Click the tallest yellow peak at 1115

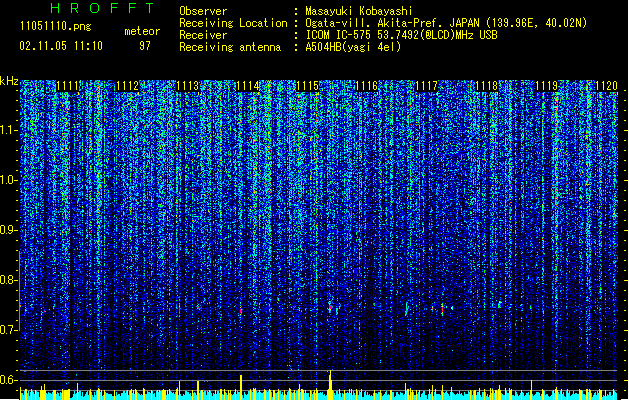click(x=330, y=385)
